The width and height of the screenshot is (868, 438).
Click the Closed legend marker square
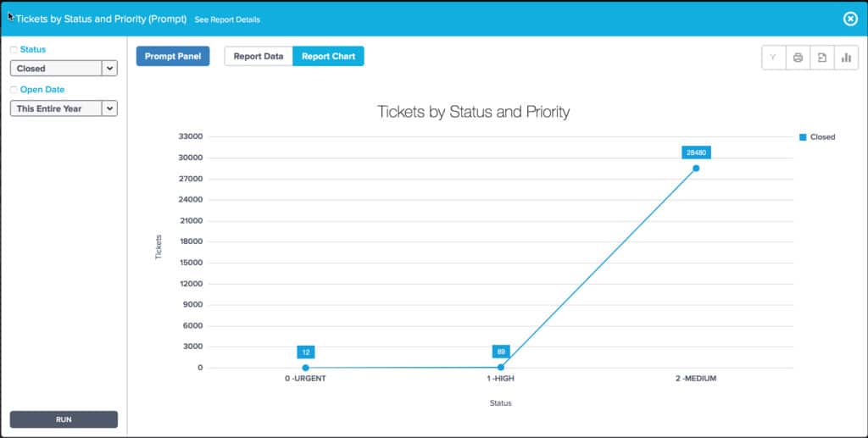pos(803,136)
